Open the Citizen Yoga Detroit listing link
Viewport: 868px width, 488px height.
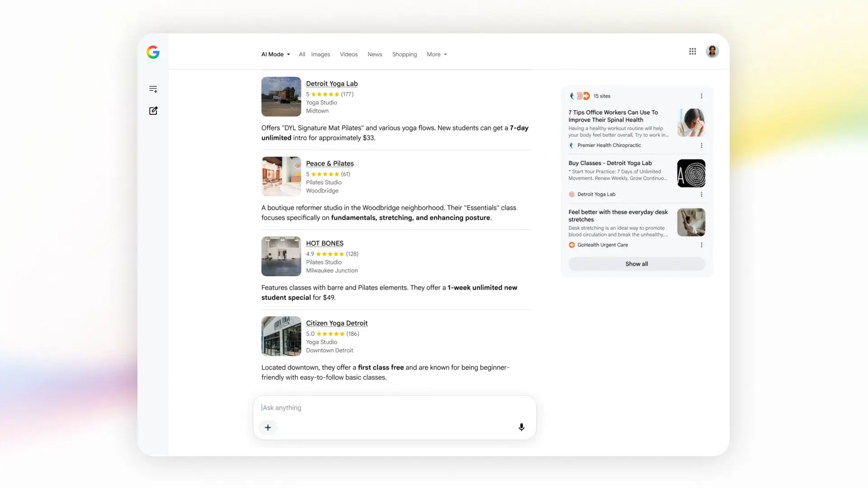tap(337, 323)
